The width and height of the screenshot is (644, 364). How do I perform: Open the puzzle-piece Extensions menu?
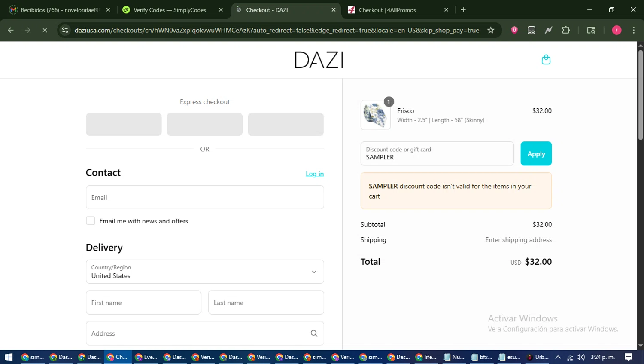(x=566, y=30)
